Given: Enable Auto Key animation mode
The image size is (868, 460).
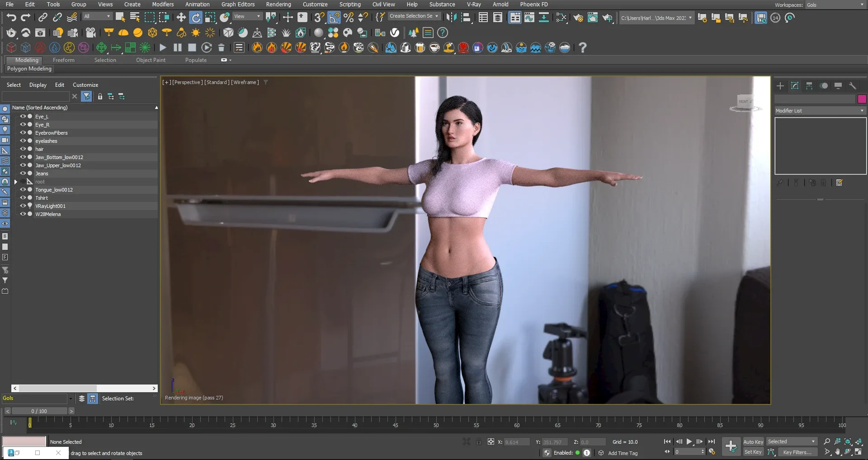Looking at the screenshot, I should click(753, 441).
